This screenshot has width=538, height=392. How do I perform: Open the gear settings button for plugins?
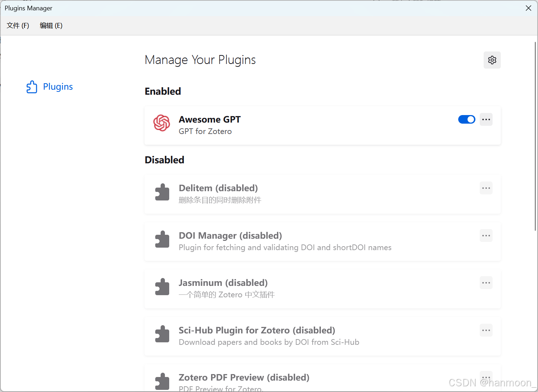pyautogui.click(x=492, y=60)
